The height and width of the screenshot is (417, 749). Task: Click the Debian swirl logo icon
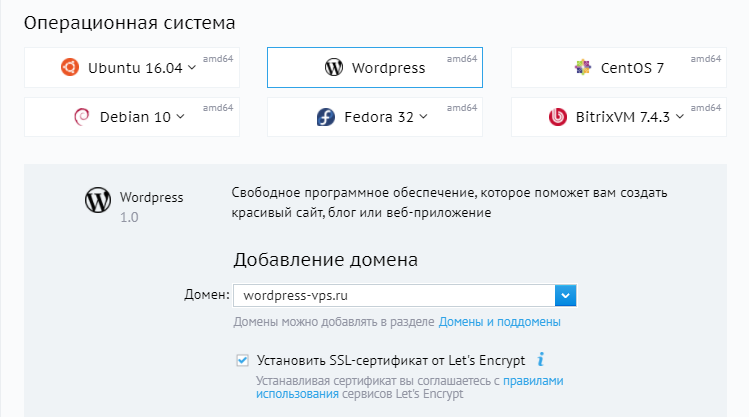(x=81, y=117)
